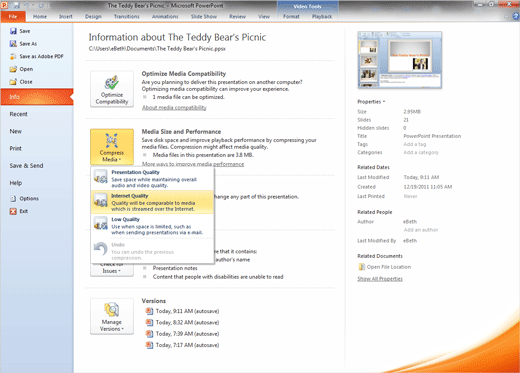Expand the Properties dropdown

coord(371,102)
